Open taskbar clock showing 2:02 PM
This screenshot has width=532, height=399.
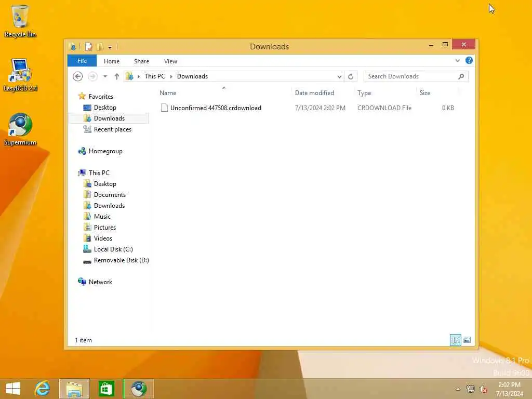[x=509, y=389]
